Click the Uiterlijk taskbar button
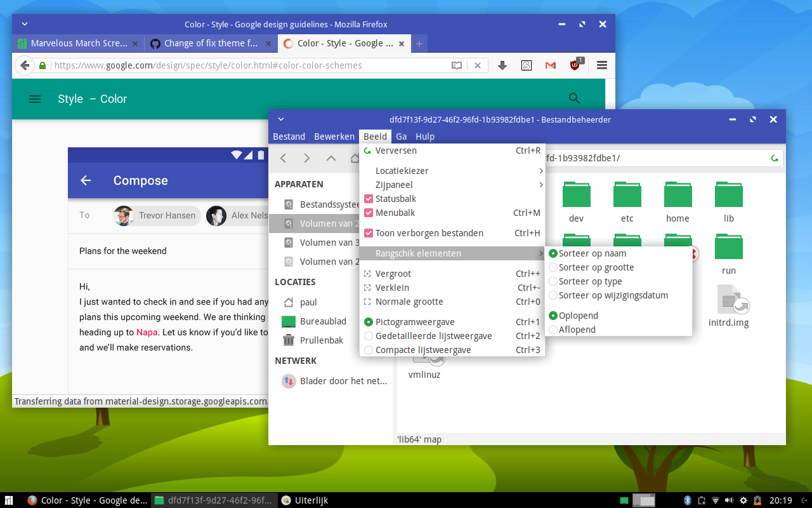Image resolution: width=812 pixels, height=508 pixels. pos(305,500)
